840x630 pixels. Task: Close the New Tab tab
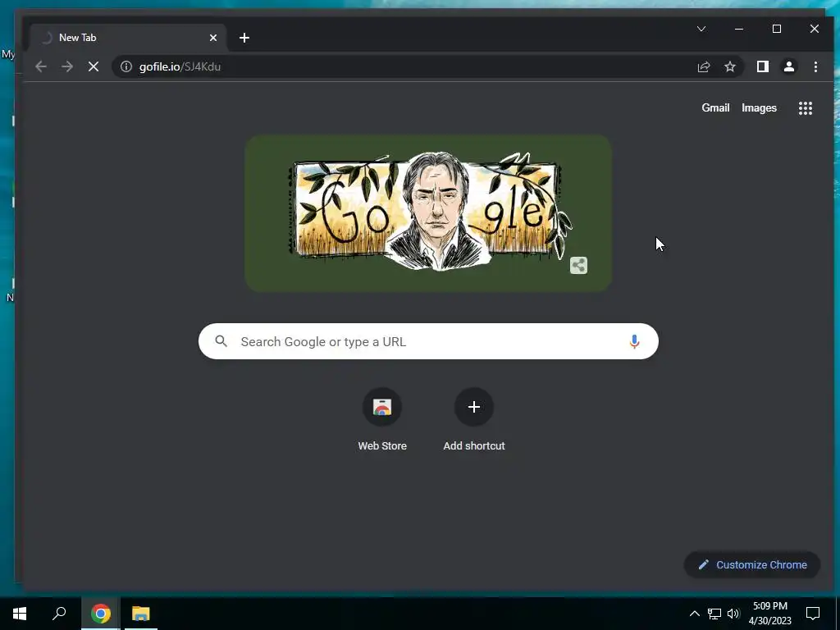213,38
